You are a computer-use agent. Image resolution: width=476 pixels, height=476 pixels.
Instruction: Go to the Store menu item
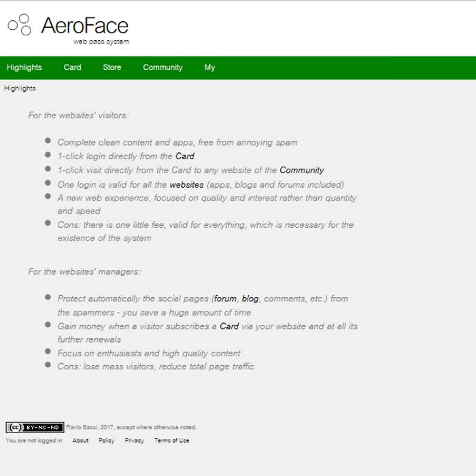click(x=112, y=67)
